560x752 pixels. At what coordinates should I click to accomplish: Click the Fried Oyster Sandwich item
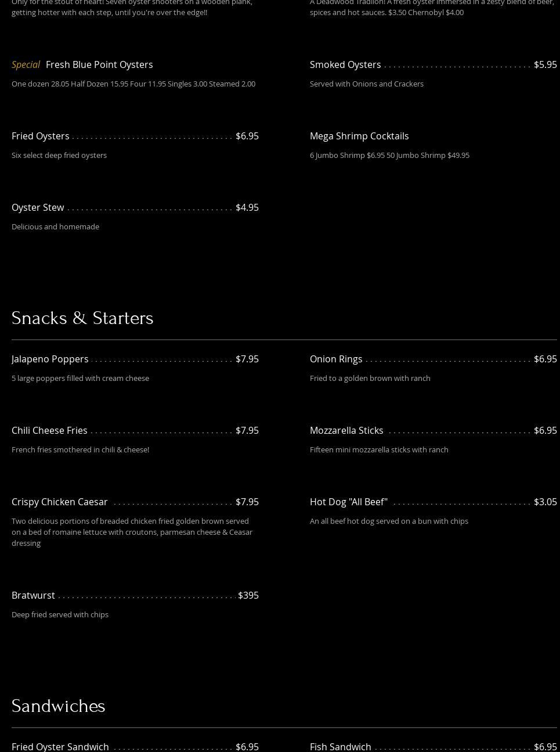[x=60, y=746]
